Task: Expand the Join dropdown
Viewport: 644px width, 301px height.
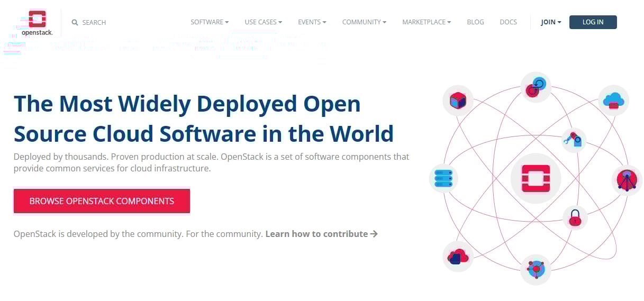Action: point(551,22)
